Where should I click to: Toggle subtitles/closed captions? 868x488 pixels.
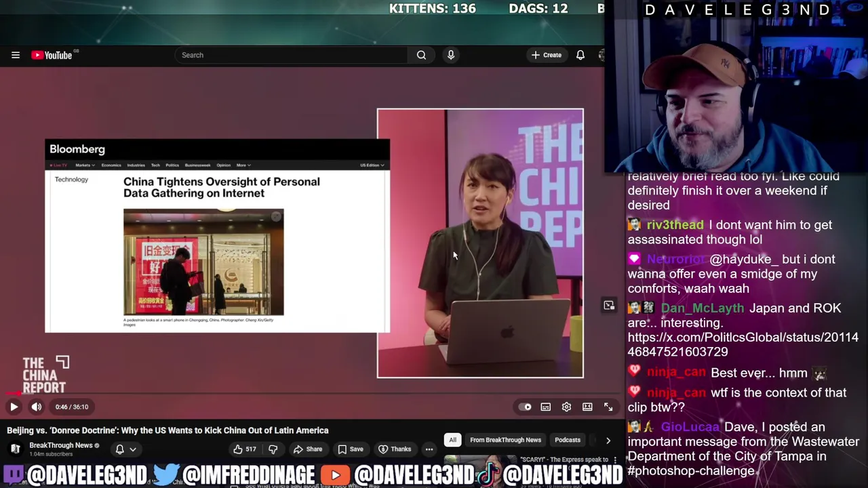click(x=546, y=407)
